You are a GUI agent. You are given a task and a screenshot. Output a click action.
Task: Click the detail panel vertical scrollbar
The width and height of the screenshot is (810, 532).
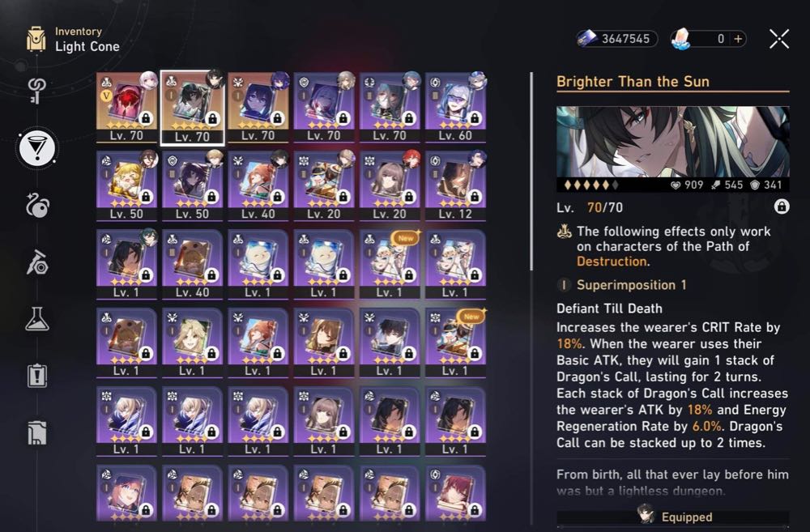[531, 172]
